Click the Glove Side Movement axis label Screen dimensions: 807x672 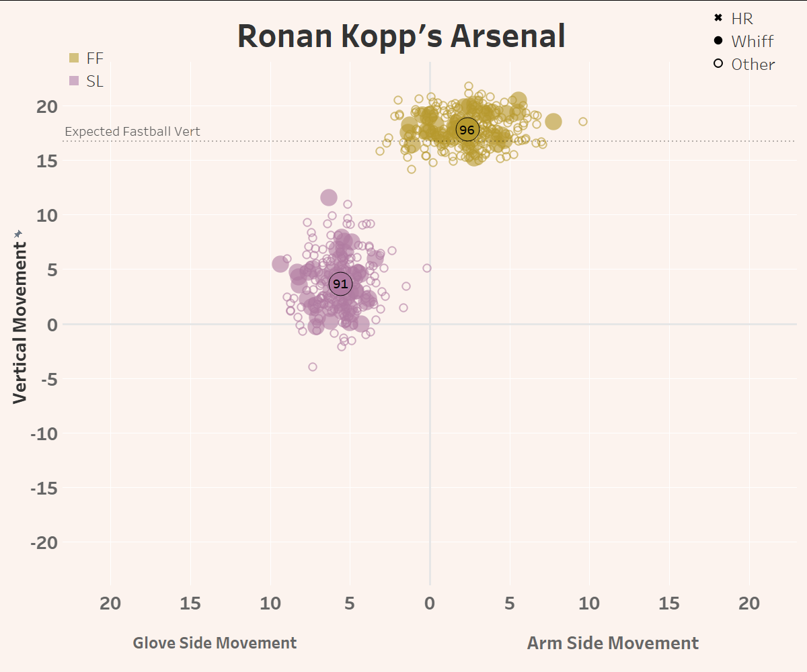pos(215,643)
